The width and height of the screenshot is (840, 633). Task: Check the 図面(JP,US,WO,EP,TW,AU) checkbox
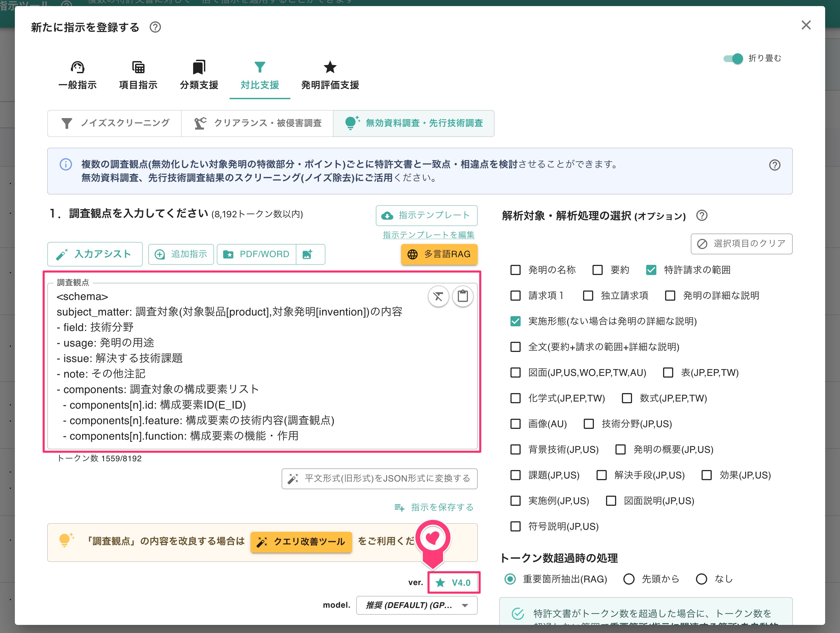pyautogui.click(x=515, y=373)
